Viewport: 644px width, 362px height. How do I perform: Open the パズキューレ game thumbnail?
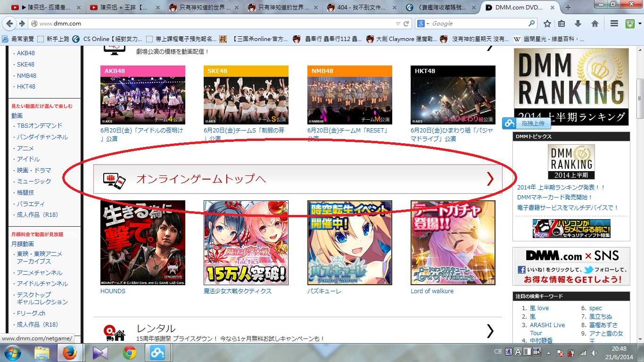[350, 243]
